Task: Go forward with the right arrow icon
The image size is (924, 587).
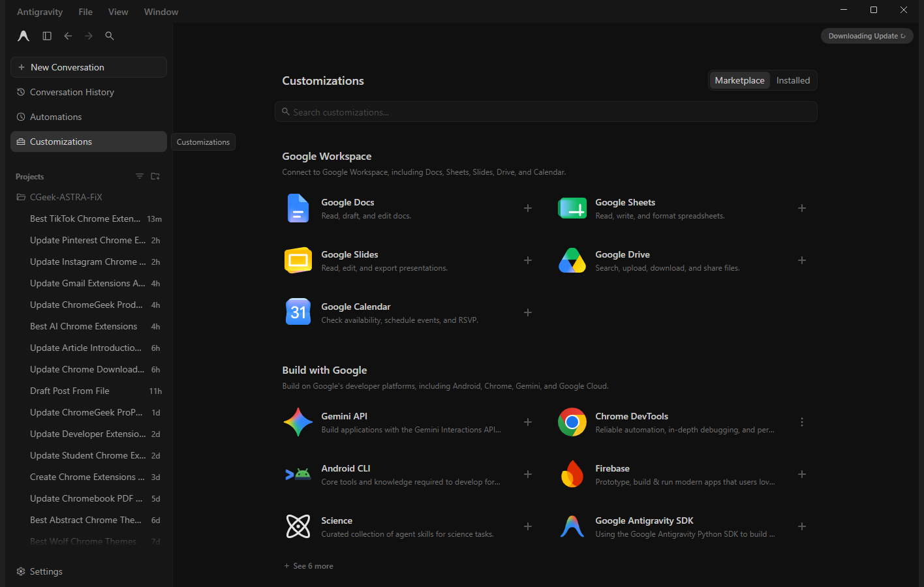Action: (89, 36)
